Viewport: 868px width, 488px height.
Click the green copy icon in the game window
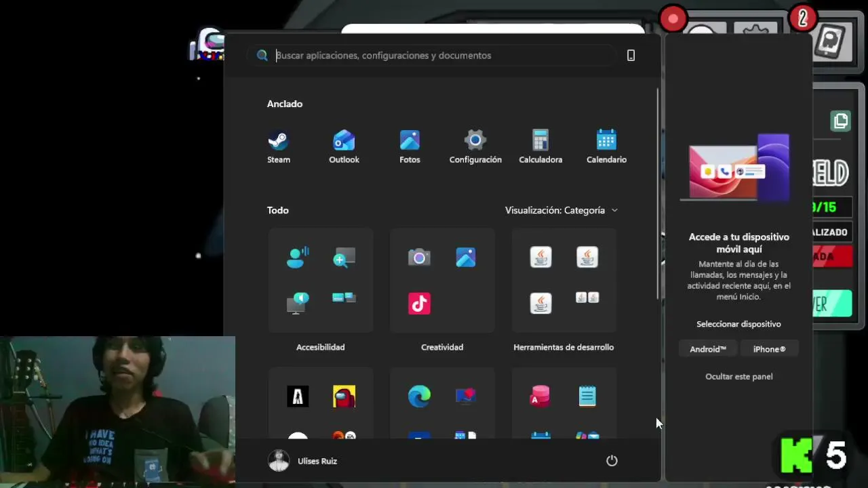[x=841, y=121]
